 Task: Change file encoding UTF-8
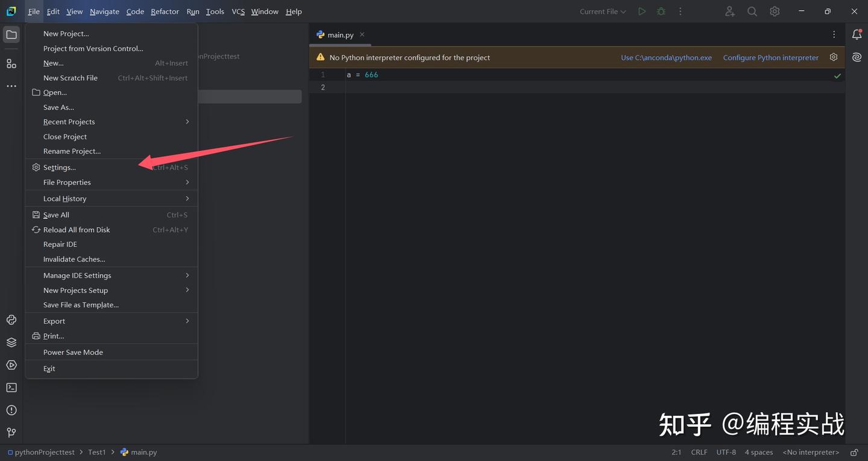point(726,452)
